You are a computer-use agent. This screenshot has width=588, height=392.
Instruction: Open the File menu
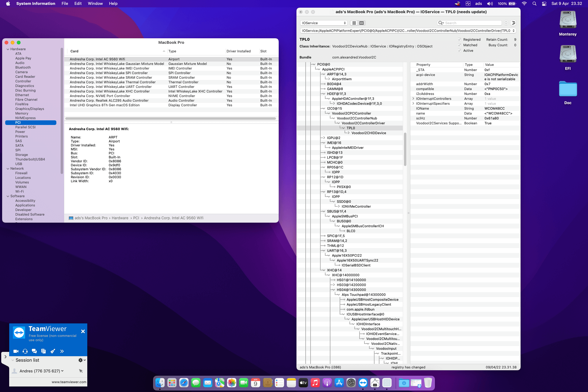[x=65, y=4]
